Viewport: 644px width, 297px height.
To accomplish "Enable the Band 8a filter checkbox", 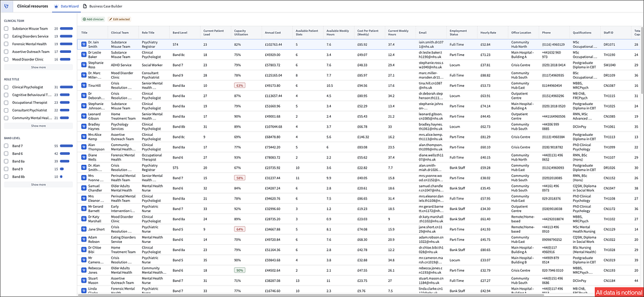I will pos(6,162).
